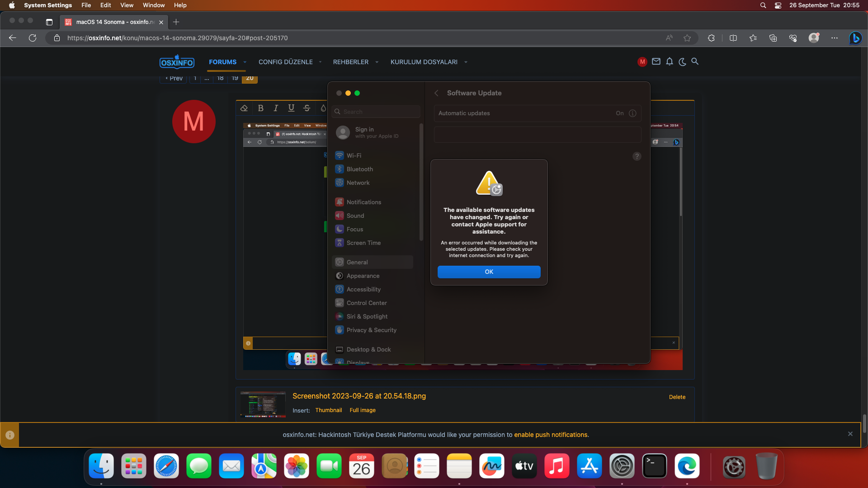Select Bluetooth in the settings sidebar
Image resolution: width=868 pixels, height=488 pixels.
(359, 169)
